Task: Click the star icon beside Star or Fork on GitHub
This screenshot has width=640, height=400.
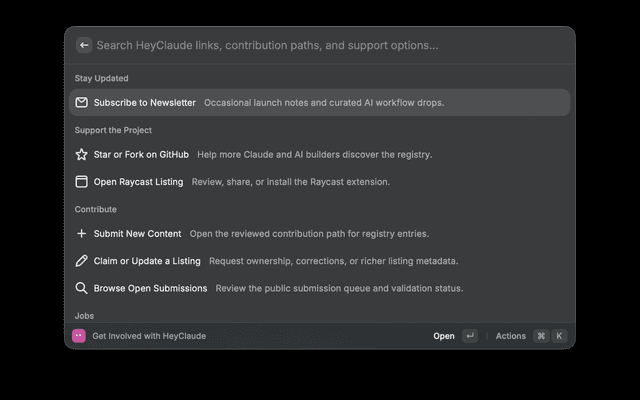Action: (82, 154)
